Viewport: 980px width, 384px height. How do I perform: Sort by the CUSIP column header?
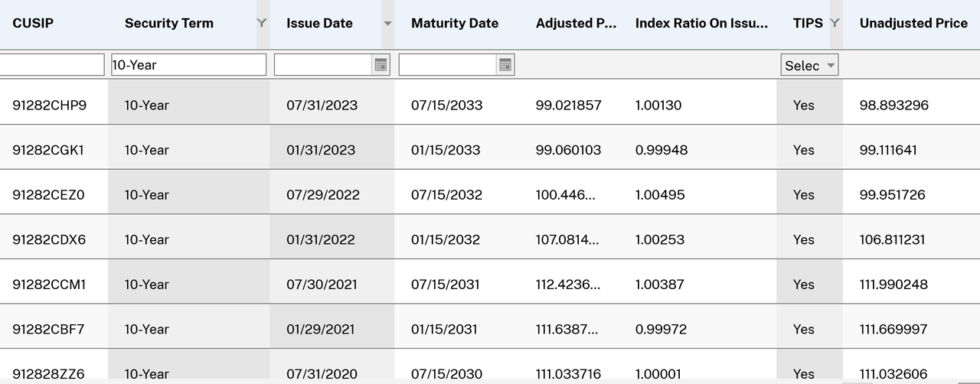[33, 23]
